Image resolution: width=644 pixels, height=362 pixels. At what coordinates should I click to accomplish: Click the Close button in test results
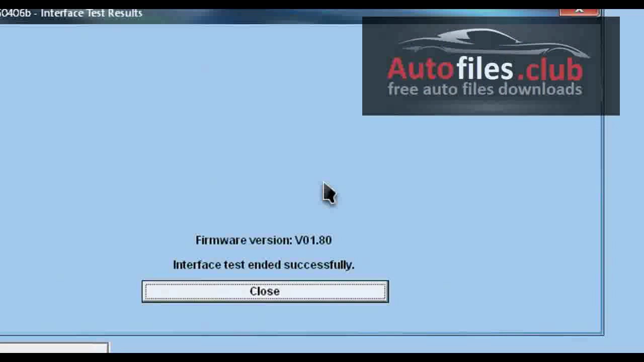[x=265, y=292]
